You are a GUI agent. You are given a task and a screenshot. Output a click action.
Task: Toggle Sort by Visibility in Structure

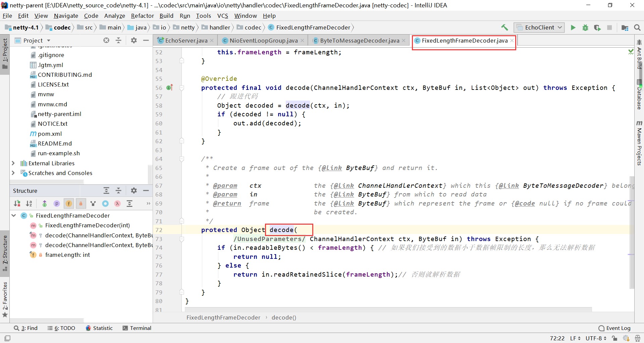click(17, 204)
